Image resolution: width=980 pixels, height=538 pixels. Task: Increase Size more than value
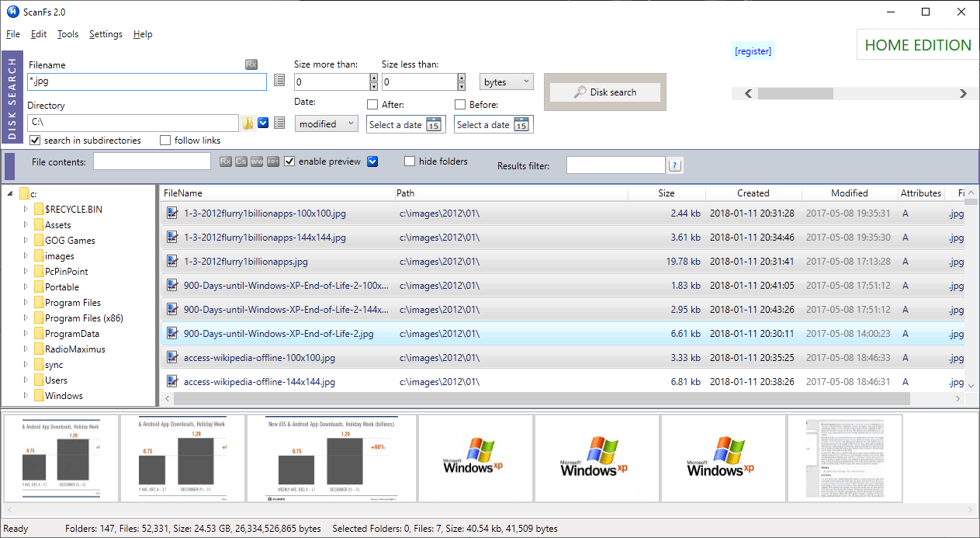374,78
